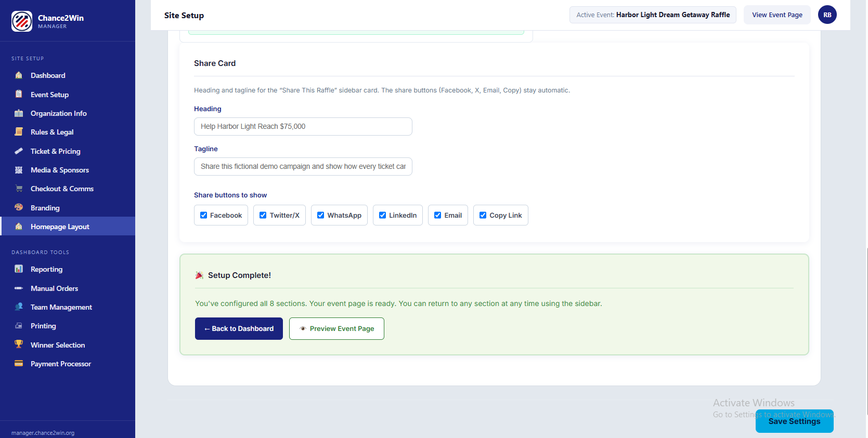Screen dimensions: 868x438
Task: Uncheck the Email share checkbox
Action: 438,215
